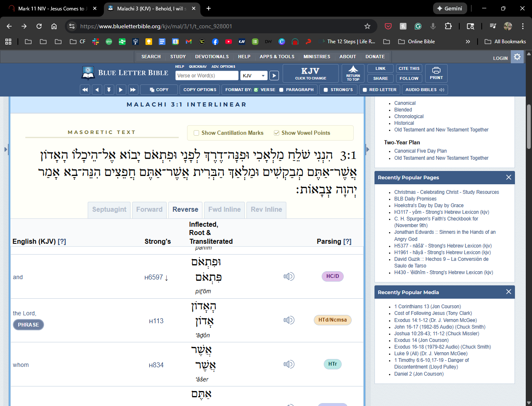Click the PHRASE button under 'the Lord'
The width and height of the screenshot is (532, 406).
coord(28,325)
